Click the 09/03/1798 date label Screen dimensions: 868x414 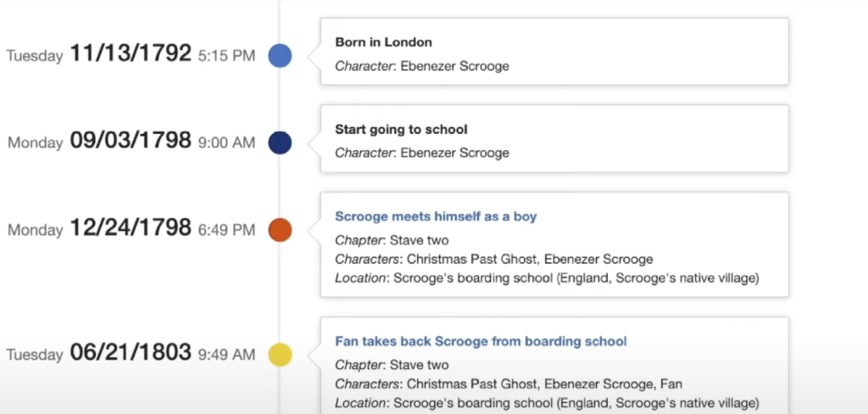coord(131,142)
